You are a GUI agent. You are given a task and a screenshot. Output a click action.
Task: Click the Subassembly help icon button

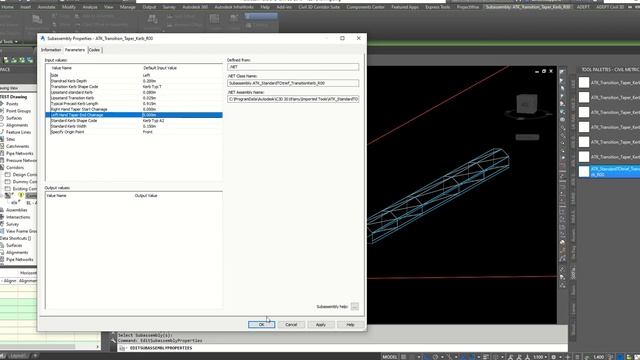pos(355,306)
